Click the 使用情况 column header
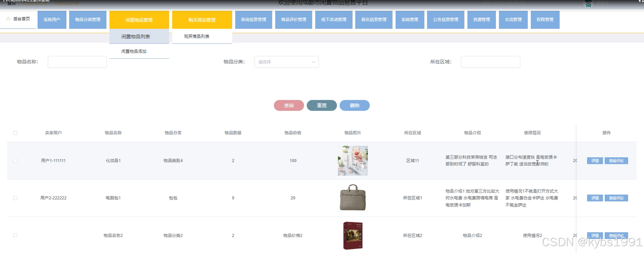 click(532, 133)
